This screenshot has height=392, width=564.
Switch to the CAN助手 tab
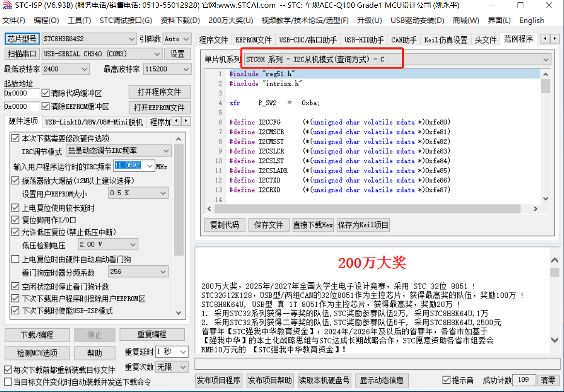click(403, 40)
